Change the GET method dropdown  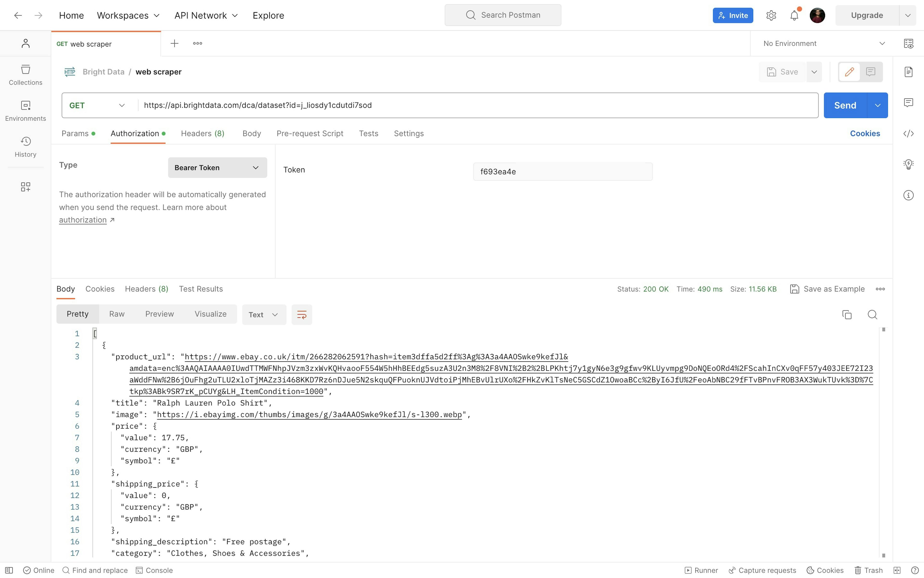97,105
